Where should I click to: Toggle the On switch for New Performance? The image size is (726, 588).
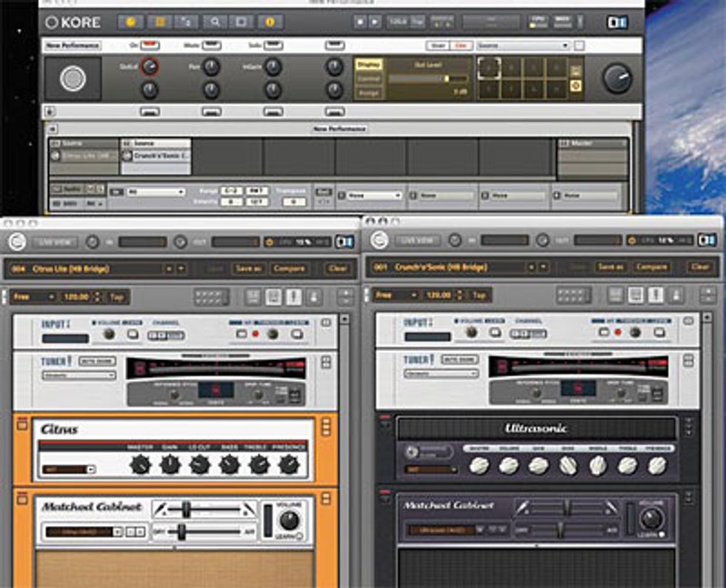150,45
